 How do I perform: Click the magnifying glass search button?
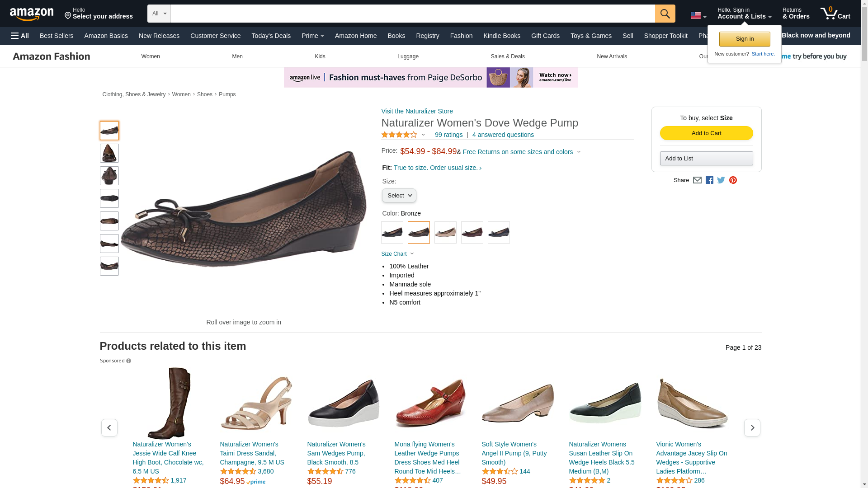665,14
